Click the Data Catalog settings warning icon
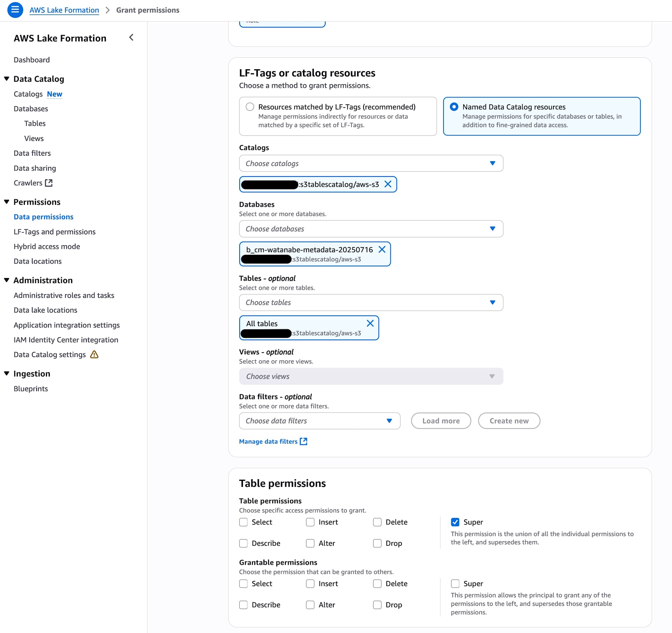This screenshot has height=633, width=672. pyautogui.click(x=94, y=354)
